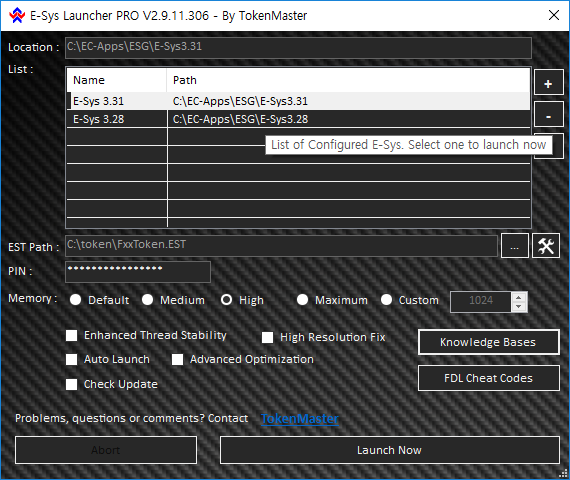Viewport: 570px width, 480px height.
Task: Decrease custom memory value with down arrow
Action: pos(519,307)
